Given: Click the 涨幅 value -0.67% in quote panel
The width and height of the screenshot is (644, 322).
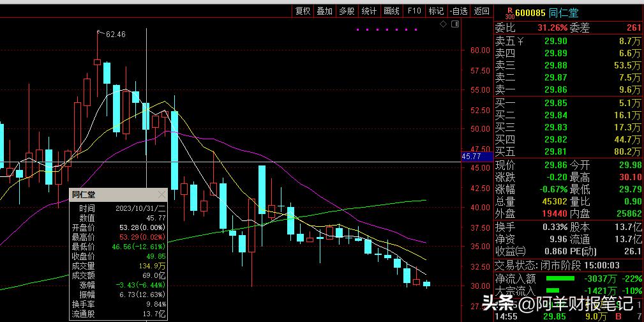Looking at the screenshot, I should tap(553, 190).
